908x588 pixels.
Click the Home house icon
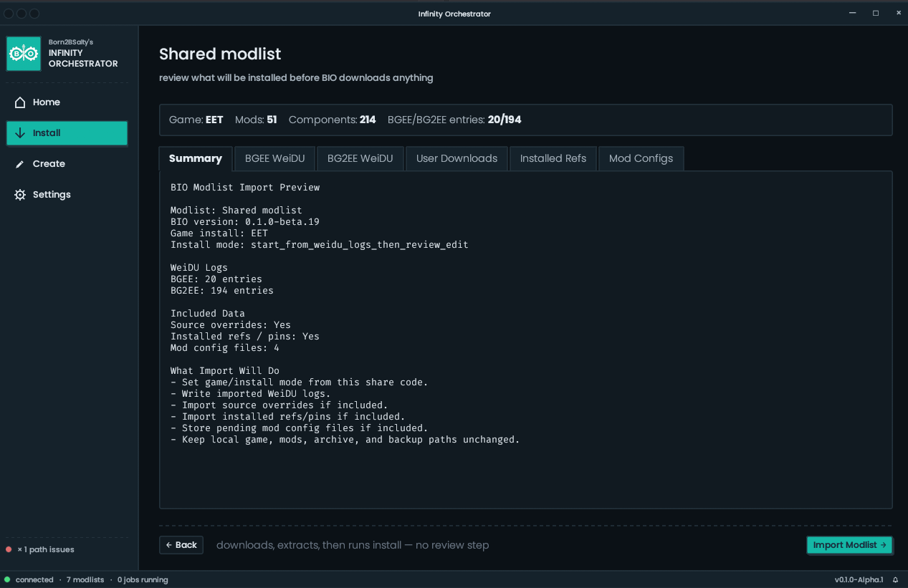[20, 102]
